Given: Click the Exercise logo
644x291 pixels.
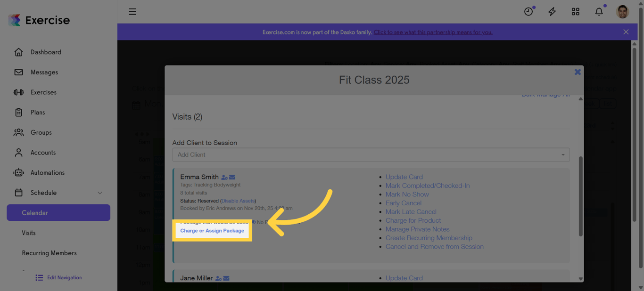Looking at the screenshot, I should click(x=39, y=20).
